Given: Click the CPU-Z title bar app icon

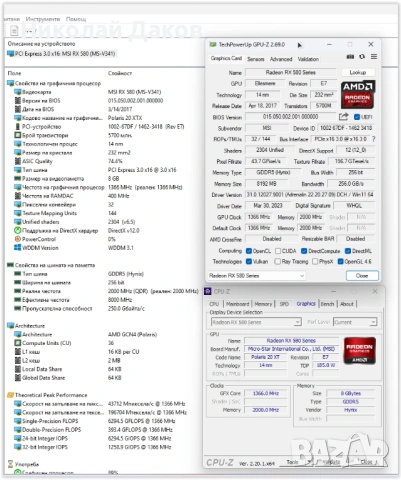Looking at the screenshot, I should point(208,291).
